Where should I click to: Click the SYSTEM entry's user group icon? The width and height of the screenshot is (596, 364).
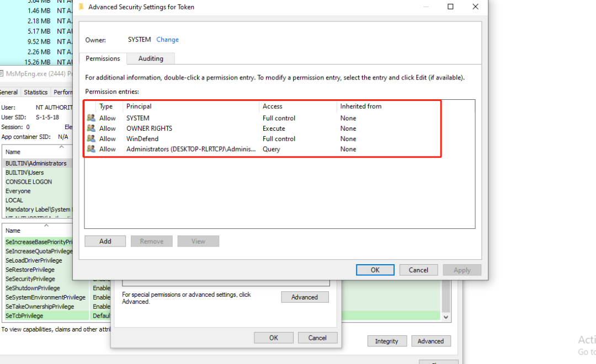[91, 118]
